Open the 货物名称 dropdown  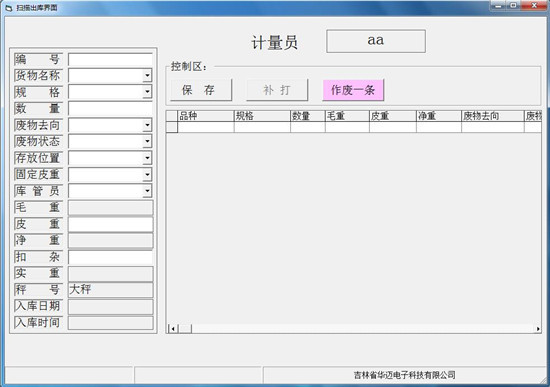(147, 75)
